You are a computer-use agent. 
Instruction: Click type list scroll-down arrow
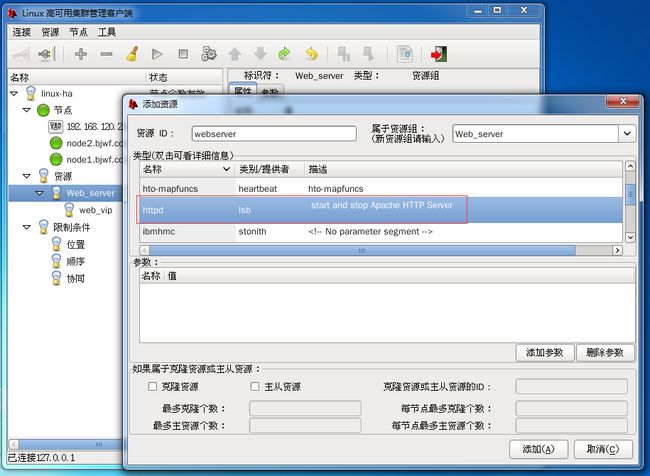pyautogui.click(x=630, y=237)
